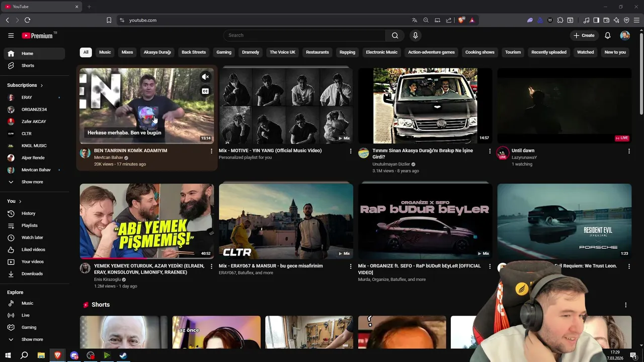Open options for MOTIVE - YIN YANG mix
The image size is (644, 362).
click(x=351, y=151)
